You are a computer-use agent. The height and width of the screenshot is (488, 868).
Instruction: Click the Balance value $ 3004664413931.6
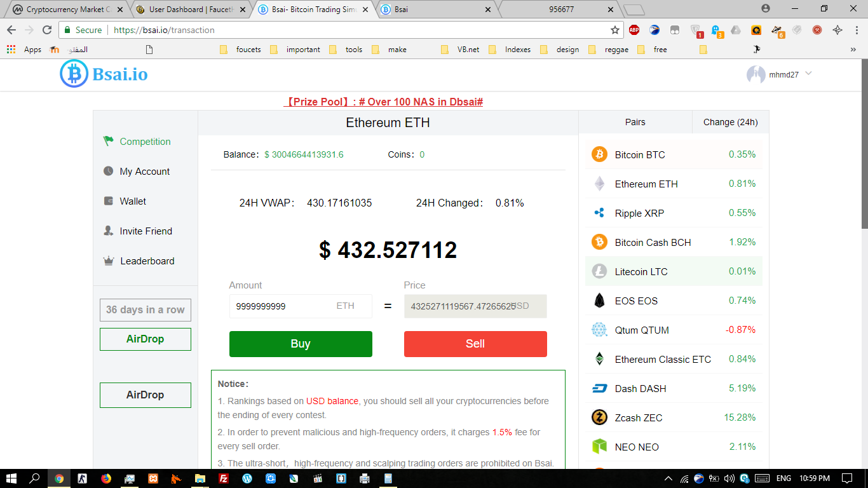pos(304,154)
